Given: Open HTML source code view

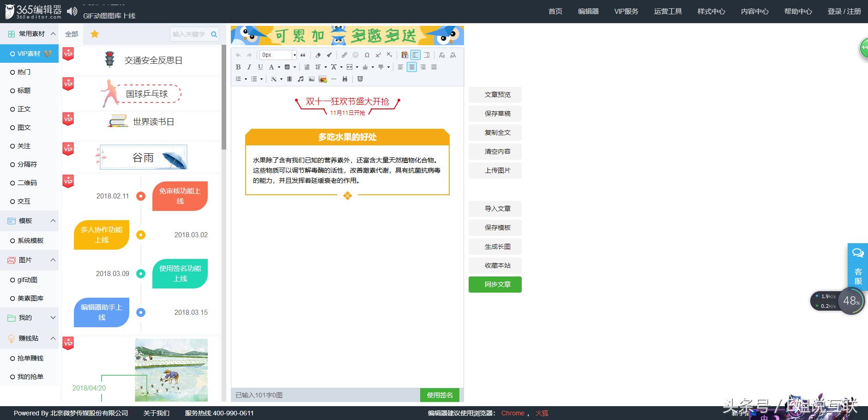Looking at the screenshot, I should (360, 79).
